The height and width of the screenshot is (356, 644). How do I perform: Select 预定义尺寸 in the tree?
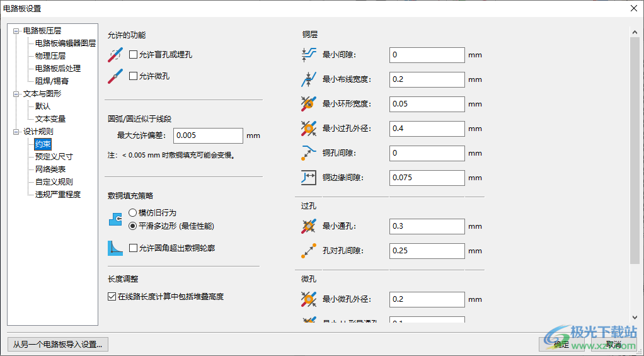point(54,157)
